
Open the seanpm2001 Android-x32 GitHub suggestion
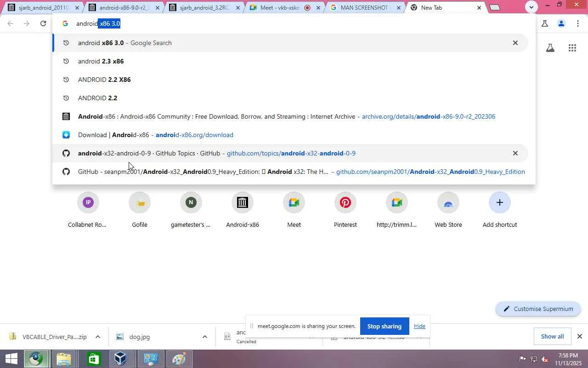pos(290,172)
